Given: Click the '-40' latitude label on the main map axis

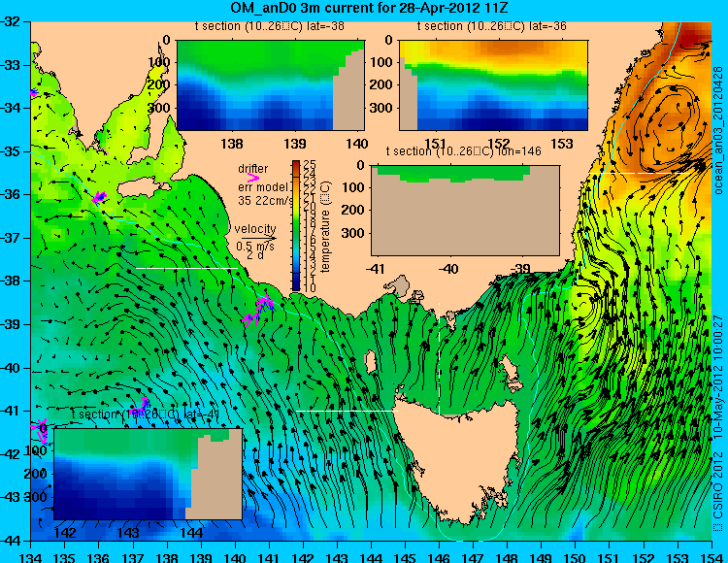Looking at the screenshot, I should [x=11, y=368].
